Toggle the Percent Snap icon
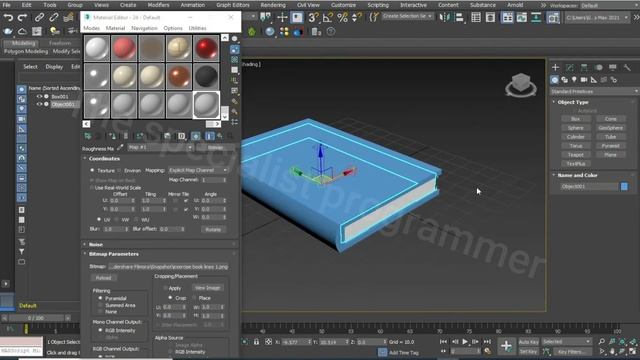 tap(342, 17)
